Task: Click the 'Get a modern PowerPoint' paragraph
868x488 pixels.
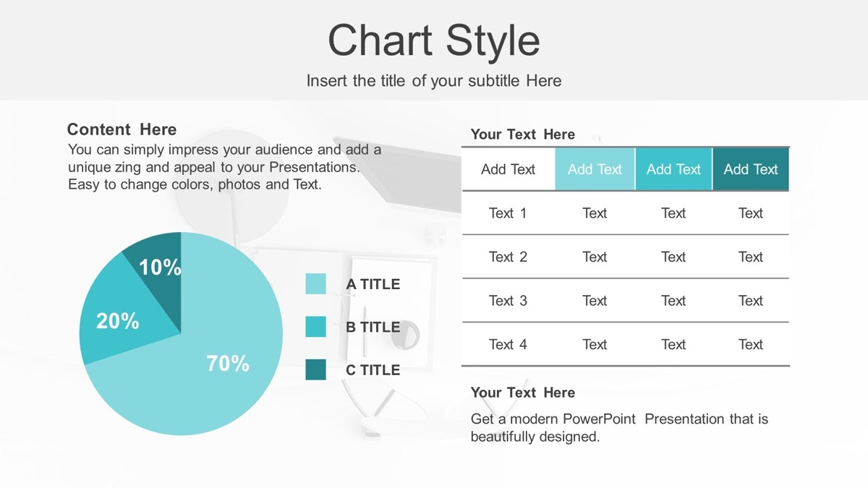Action: pyautogui.click(x=619, y=427)
